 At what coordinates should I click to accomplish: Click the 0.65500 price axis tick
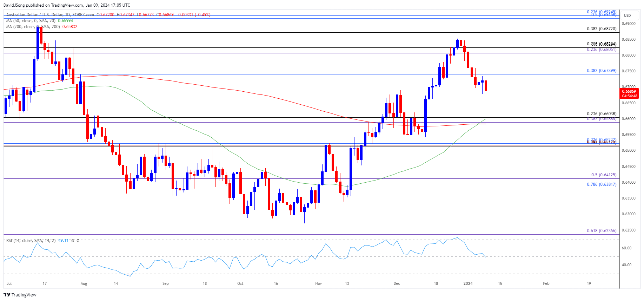click(x=629, y=135)
